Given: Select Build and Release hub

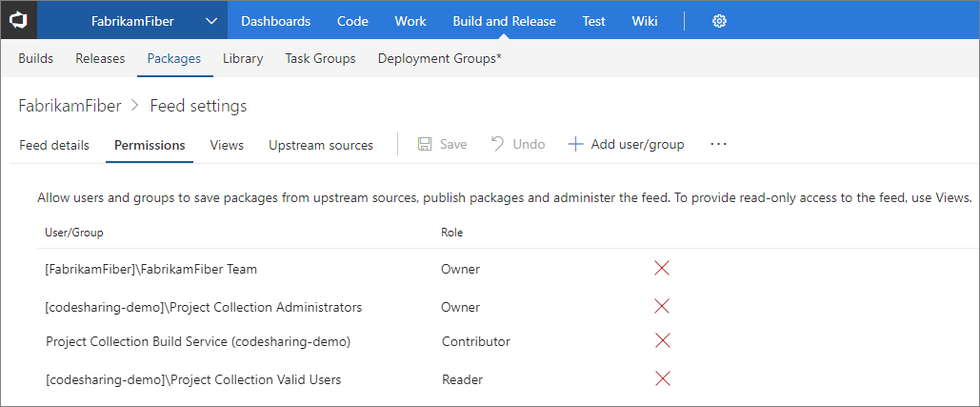Looking at the screenshot, I should coord(505,21).
